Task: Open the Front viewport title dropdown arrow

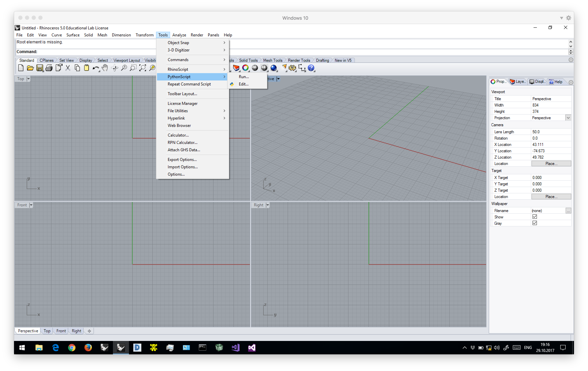Action: click(x=31, y=205)
